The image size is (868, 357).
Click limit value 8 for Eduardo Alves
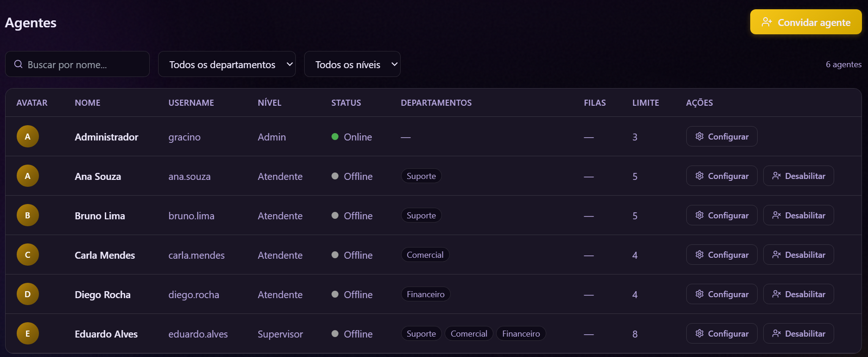pos(635,334)
